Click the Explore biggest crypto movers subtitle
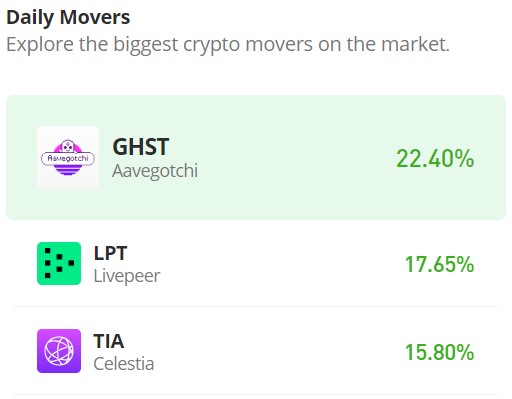This screenshot has width=512, height=399. (x=228, y=44)
